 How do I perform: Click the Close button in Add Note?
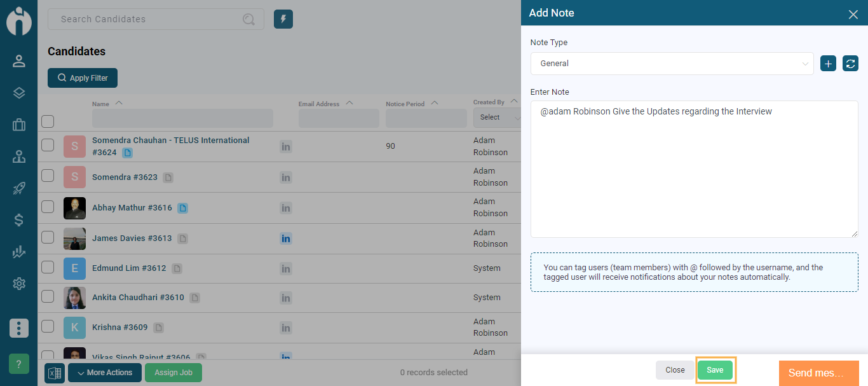pyautogui.click(x=675, y=370)
